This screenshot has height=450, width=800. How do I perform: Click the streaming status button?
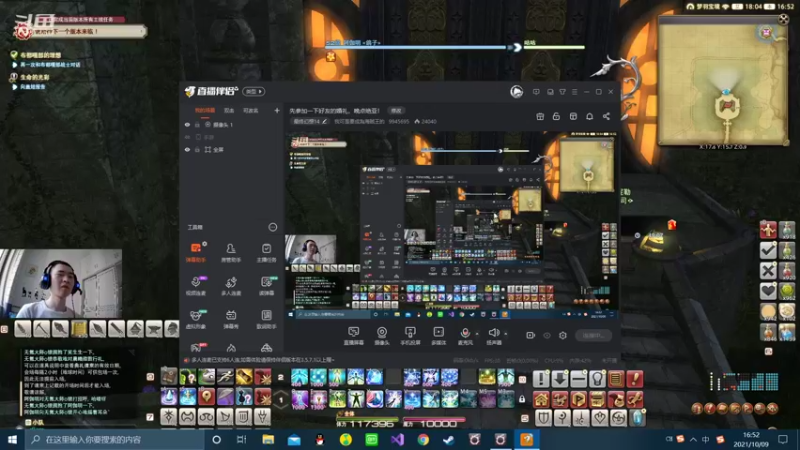593,335
